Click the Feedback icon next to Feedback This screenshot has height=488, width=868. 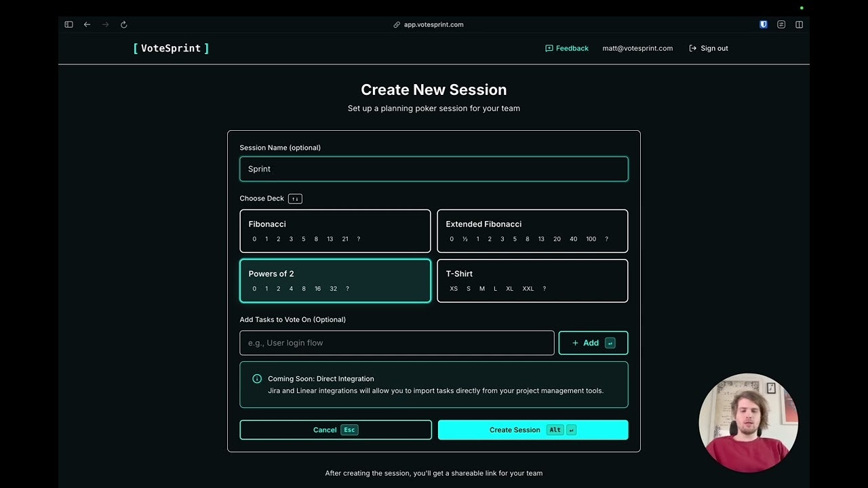coord(548,48)
